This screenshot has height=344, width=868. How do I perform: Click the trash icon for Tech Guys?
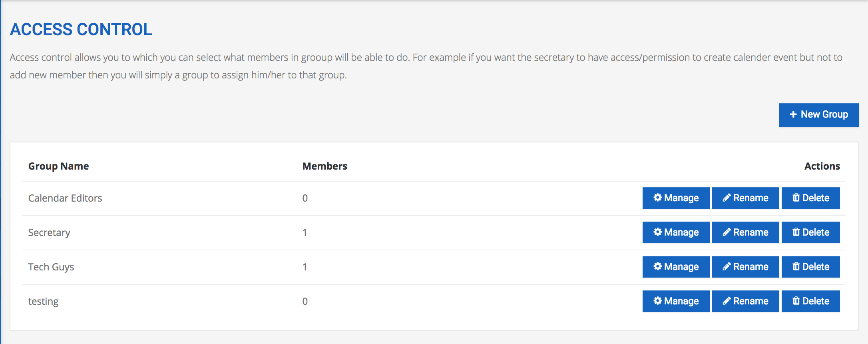(796, 266)
